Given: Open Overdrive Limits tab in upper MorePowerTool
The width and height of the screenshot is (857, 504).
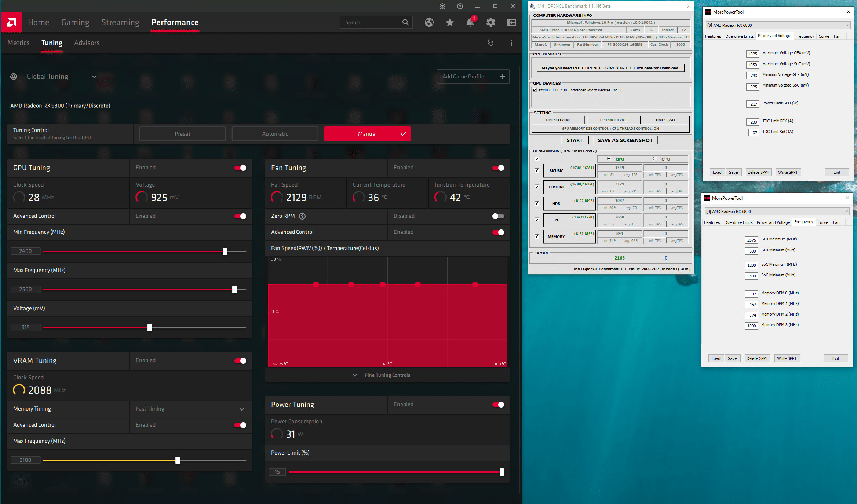Looking at the screenshot, I should pos(739,36).
